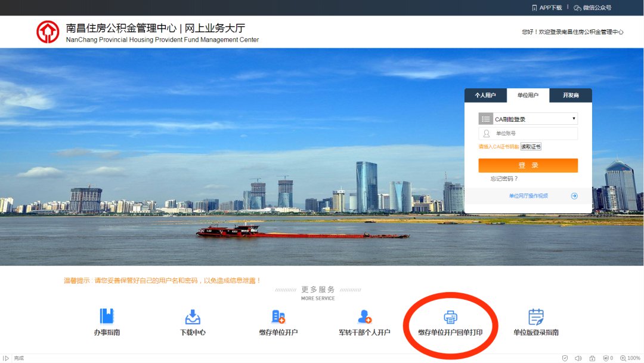
Task: Click the speaker icon in status bar
Action: [578, 358]
